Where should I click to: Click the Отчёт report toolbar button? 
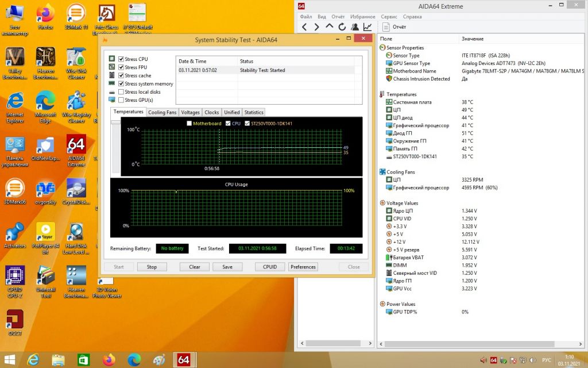(394, 26)
